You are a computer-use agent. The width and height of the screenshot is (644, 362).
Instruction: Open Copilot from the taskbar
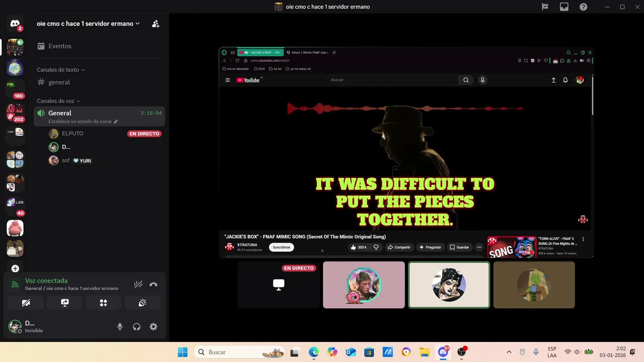(332, 352)
